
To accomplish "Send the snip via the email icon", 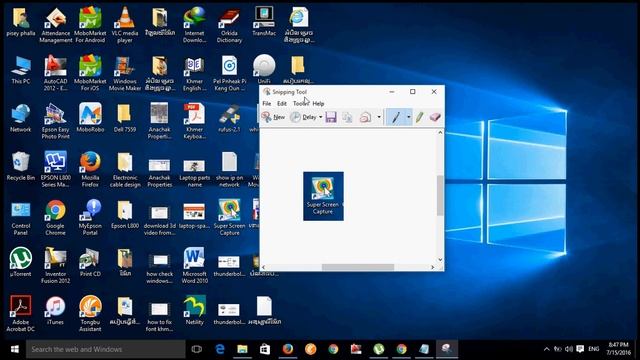I will (365, 118).
